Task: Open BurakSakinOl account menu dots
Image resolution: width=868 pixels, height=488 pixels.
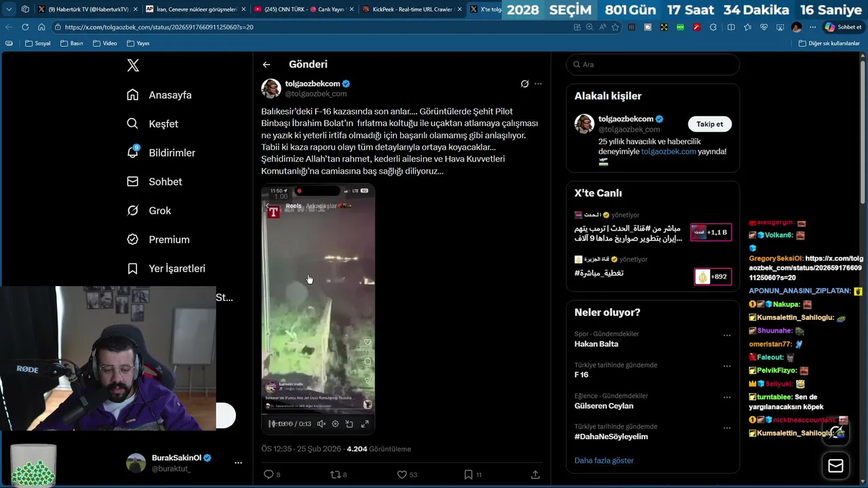Action: tap(238, 463)
